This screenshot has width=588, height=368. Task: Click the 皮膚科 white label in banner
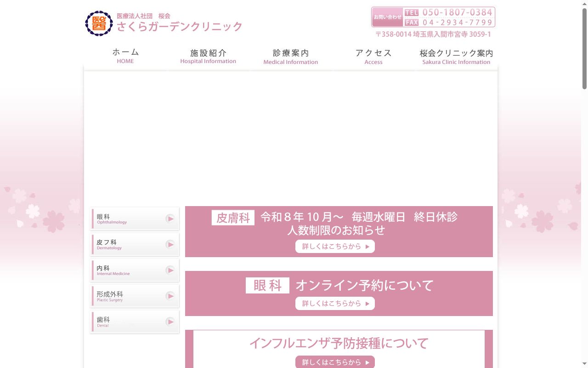tap(233, 218)
